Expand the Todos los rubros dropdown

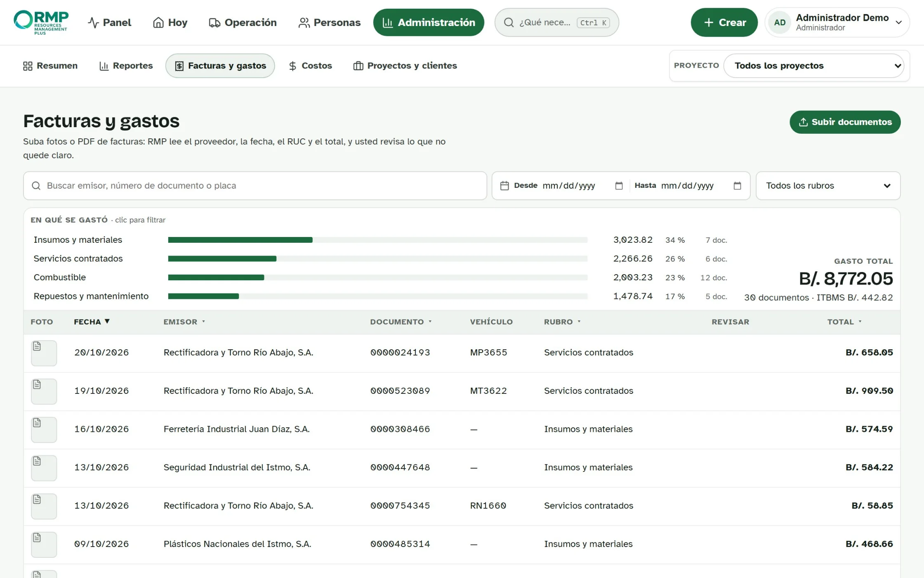click(828, 186)
